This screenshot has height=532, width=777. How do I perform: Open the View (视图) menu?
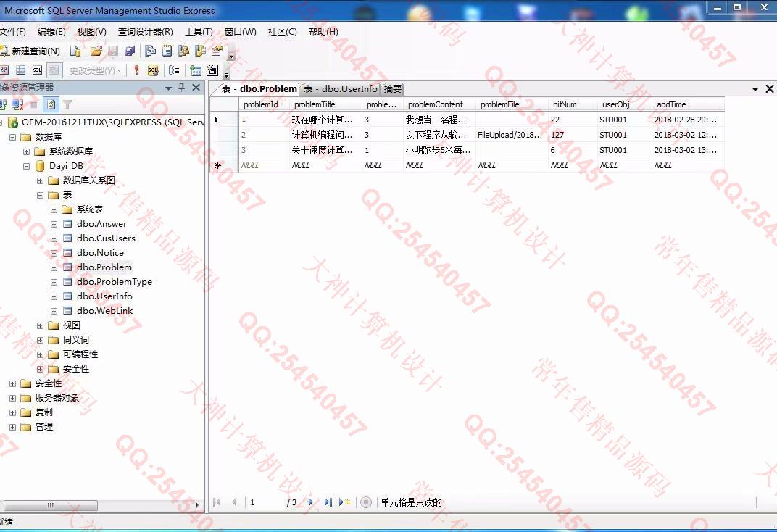[91, 32]
